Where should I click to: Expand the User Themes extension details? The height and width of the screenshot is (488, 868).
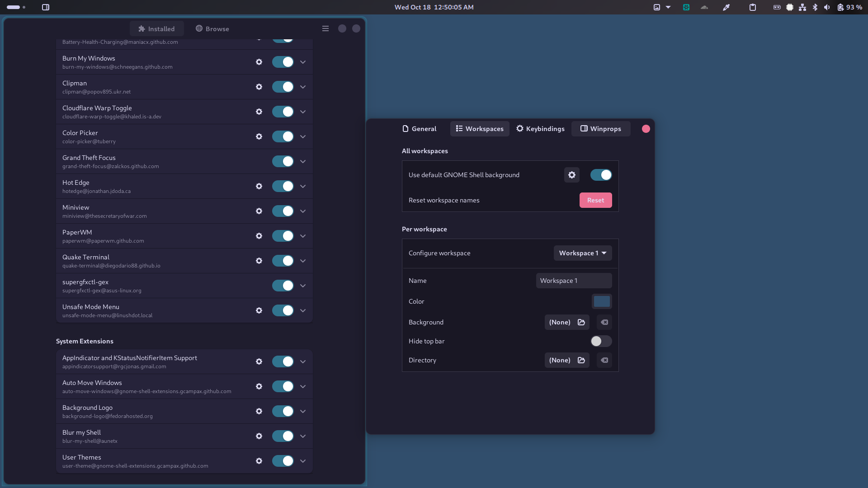302,461
